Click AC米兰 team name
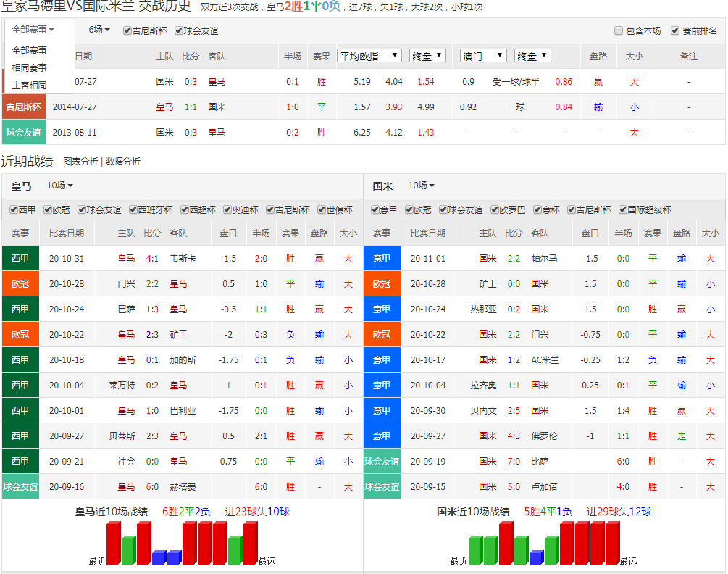The width and height of the screenshot is (728, 574). pos(545,360)
